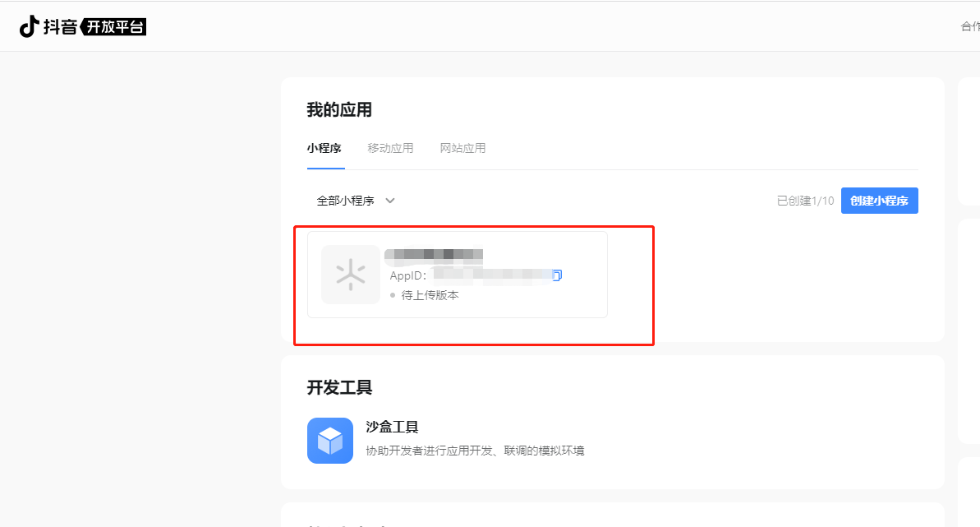Viewport: 980px width, 527px height.
Task: Click the 合作 item in top navigation
Action: (970, 26)
